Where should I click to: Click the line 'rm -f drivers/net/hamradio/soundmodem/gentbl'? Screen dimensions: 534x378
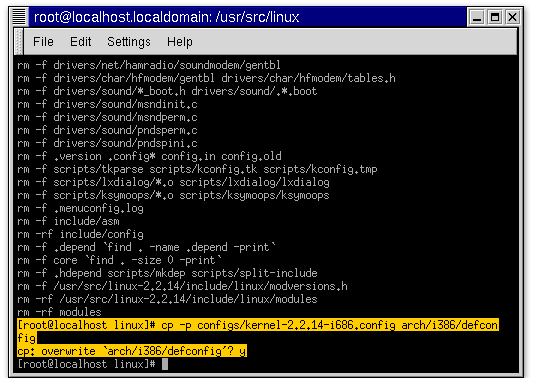[149, 65]
